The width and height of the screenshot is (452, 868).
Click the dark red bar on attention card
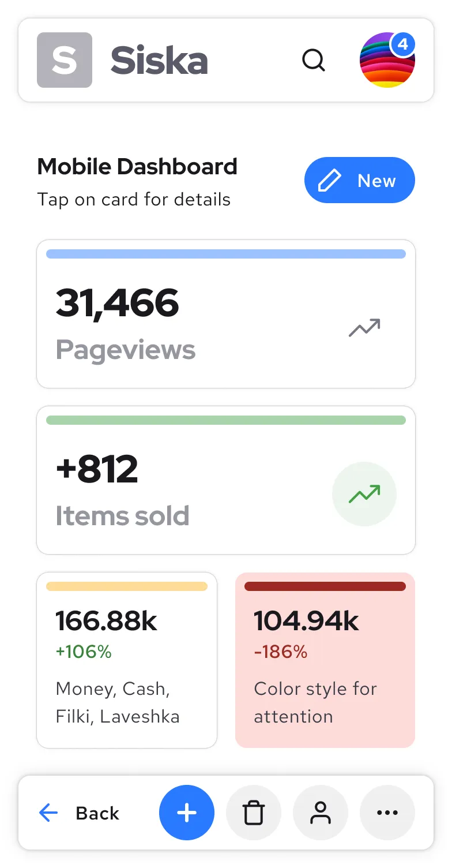point(325,586)
